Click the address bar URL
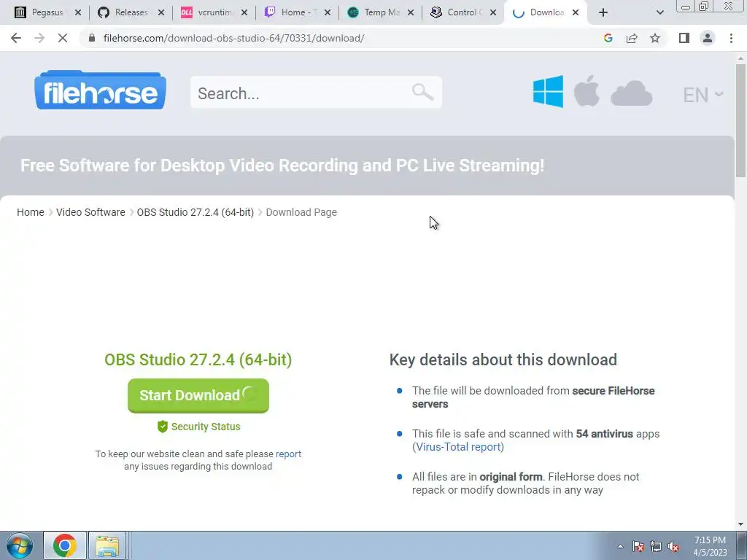 (x=233, y=38)
